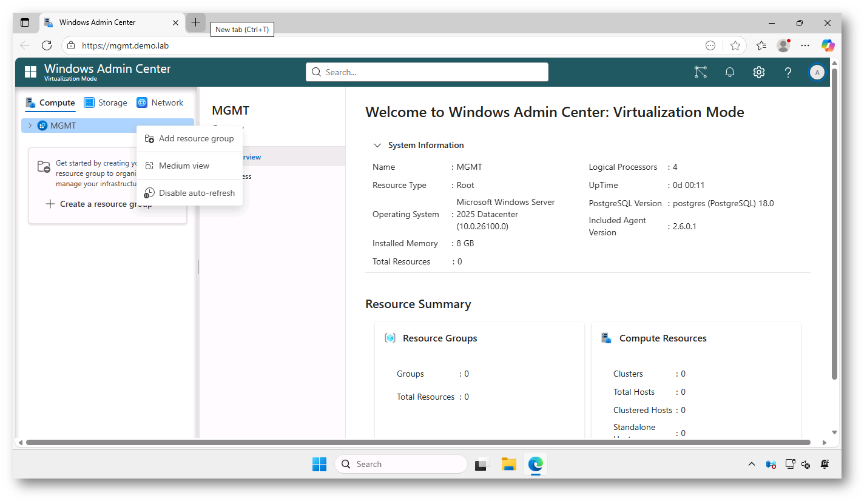867x504 pixels.
Task: Disable auto-refresh from the context menu
Action: (196, 193)
